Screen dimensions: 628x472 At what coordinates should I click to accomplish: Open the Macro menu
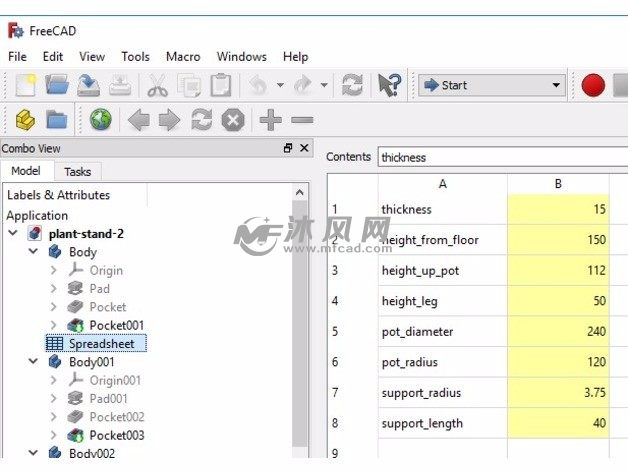pyautogui.click(x=183, y=57)
